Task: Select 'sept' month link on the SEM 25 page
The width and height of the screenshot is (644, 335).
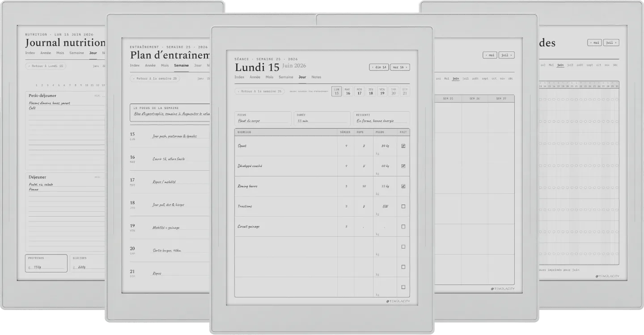Action: point(485,79)
